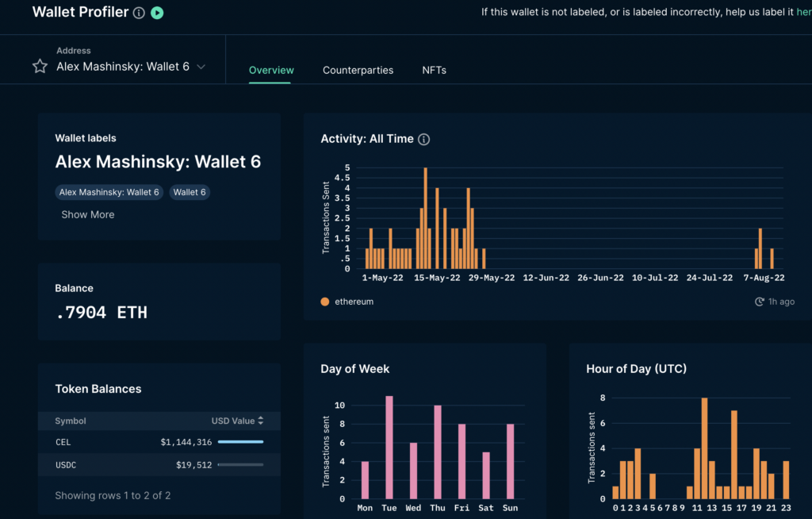Image resolution: width=812 pixels, height=519 pixels.
Task: Open the NFTs tab
Action: 434,70
